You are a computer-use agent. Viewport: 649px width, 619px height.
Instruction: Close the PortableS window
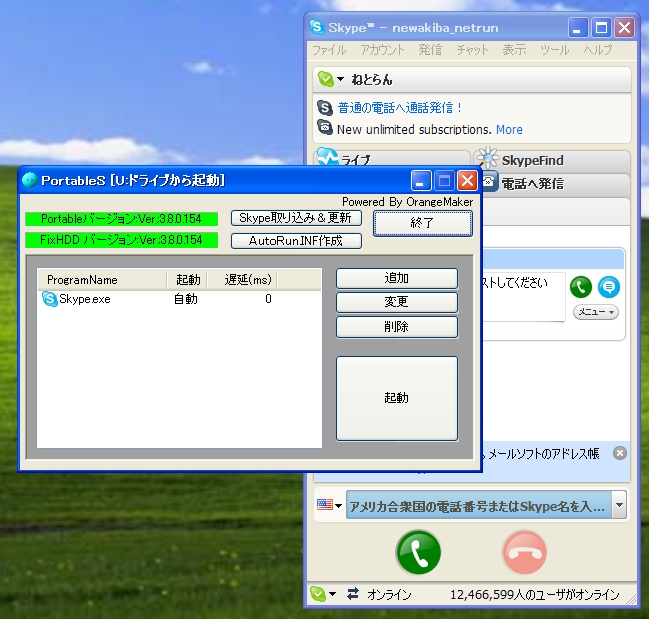[467, 181]
